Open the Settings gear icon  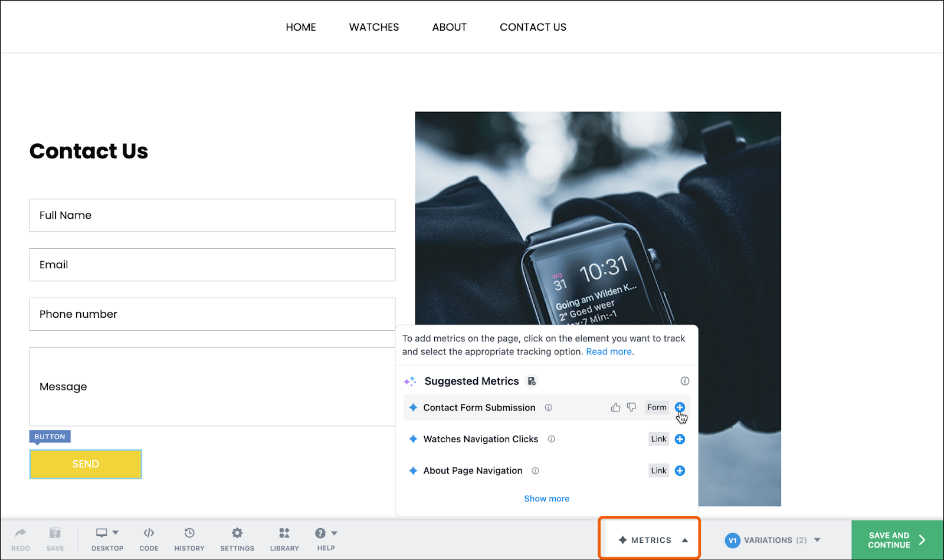[237, 533]
